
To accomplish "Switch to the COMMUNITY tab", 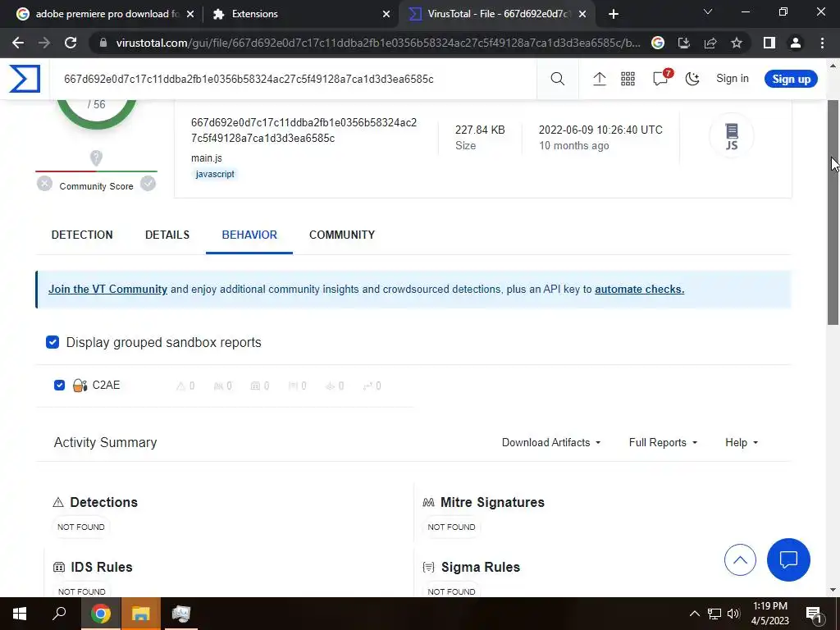I will tap(342, 235).
